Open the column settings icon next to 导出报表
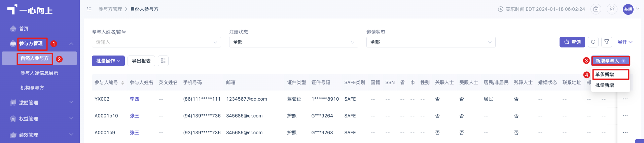Image resolution: width=644 pixels, height=143 pixels. (163, 61)
